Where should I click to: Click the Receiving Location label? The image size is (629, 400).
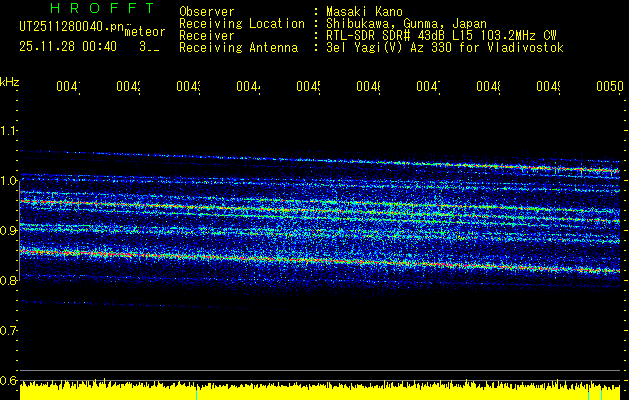[241, 23]
